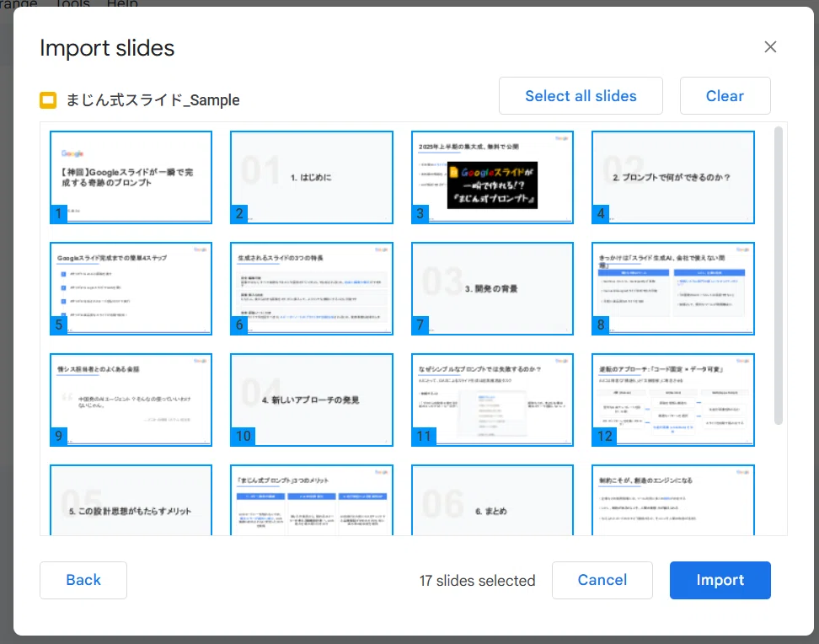Open the Tools menu behind dialog
Image resolution: width=819 pixels, height=644 pixels.
(72, 3)
